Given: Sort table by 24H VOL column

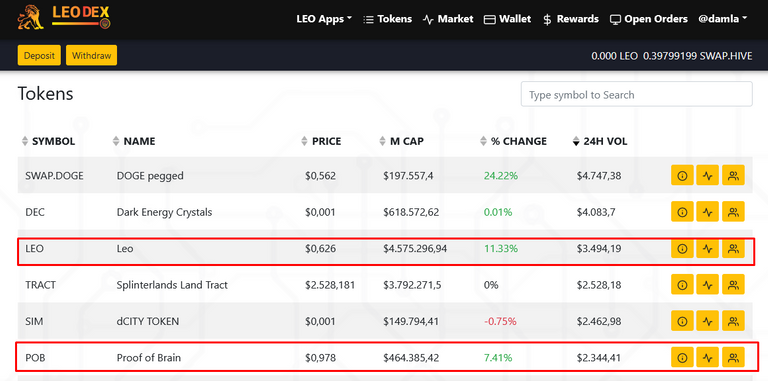Looking at the screenshot, I should click(x=600, y=142).
